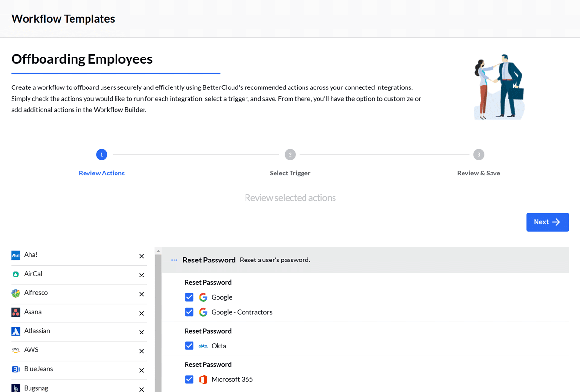Uncheck the Google - Contractors checkbox
The image size is (580, 392).
[189, 312]
